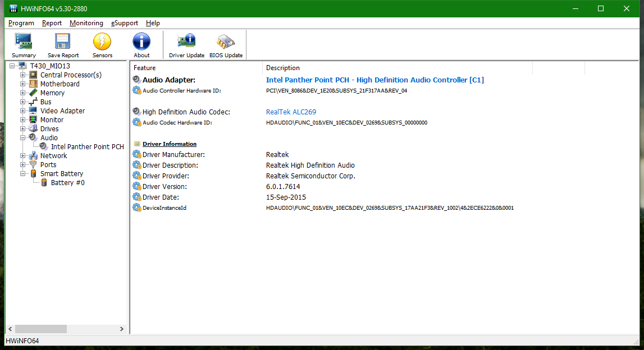
Task: Click the Ports tree icon
Action: point(33,164)
